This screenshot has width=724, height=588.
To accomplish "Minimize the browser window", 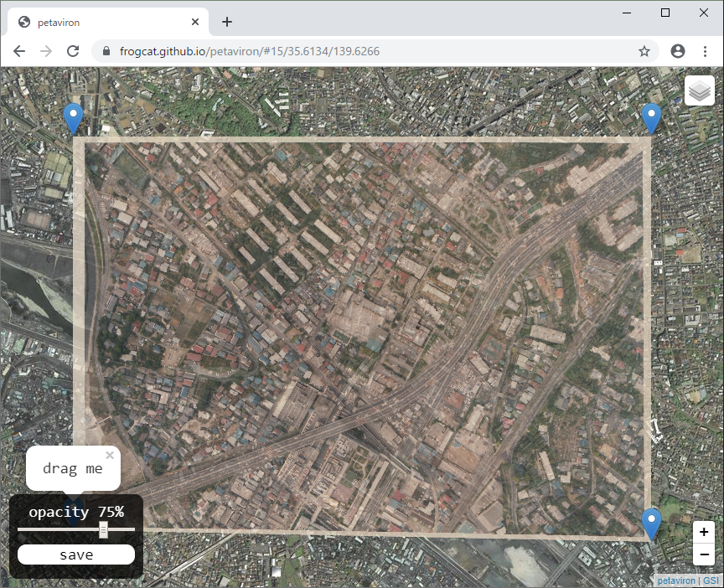I will 627,13.
